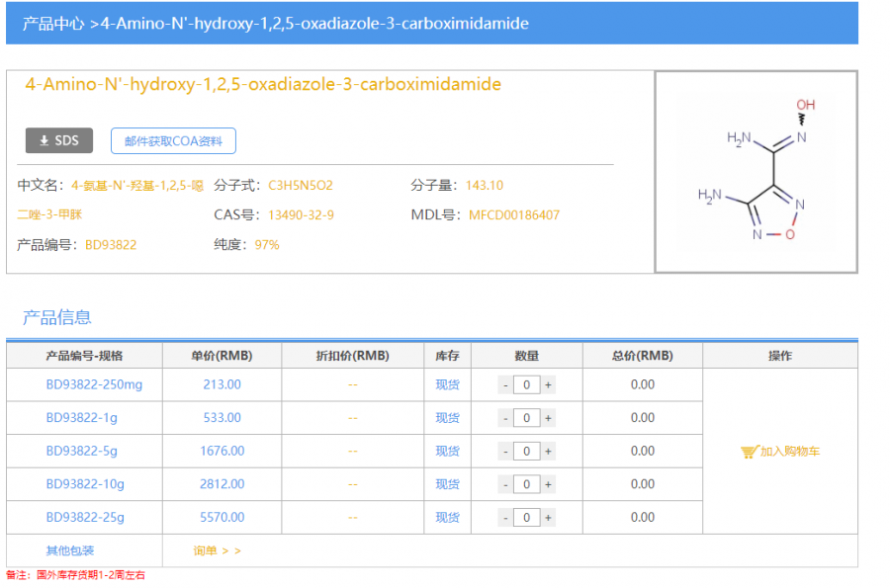Increase quantity for BD93822-10g
890x588 pixels.
click(x=548, y=484)
